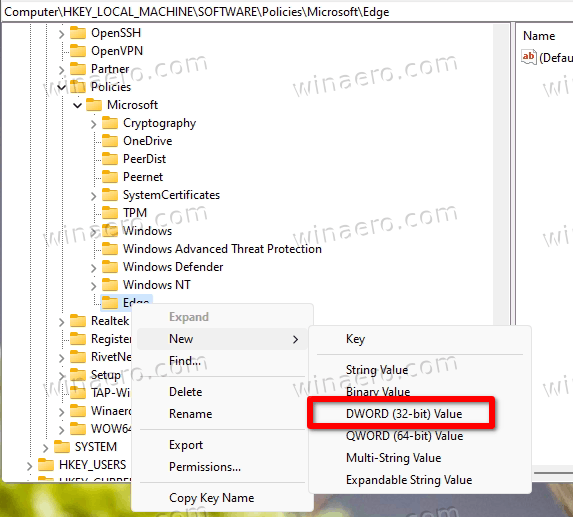Select the Policies key label

pyautogui.click(x=111, y=87)
